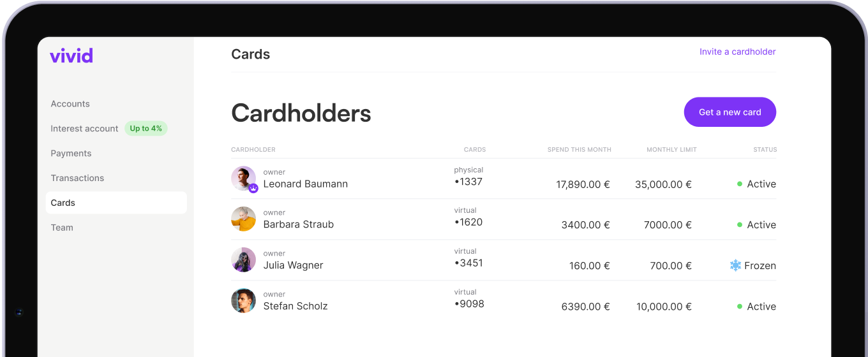Open the Accounts section

coord(70,104)
